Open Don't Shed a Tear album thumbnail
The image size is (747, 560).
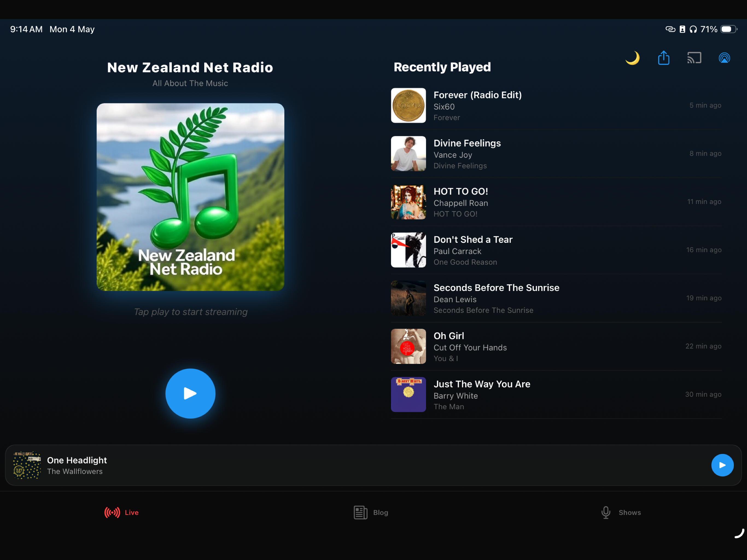[x=408, y=250]
